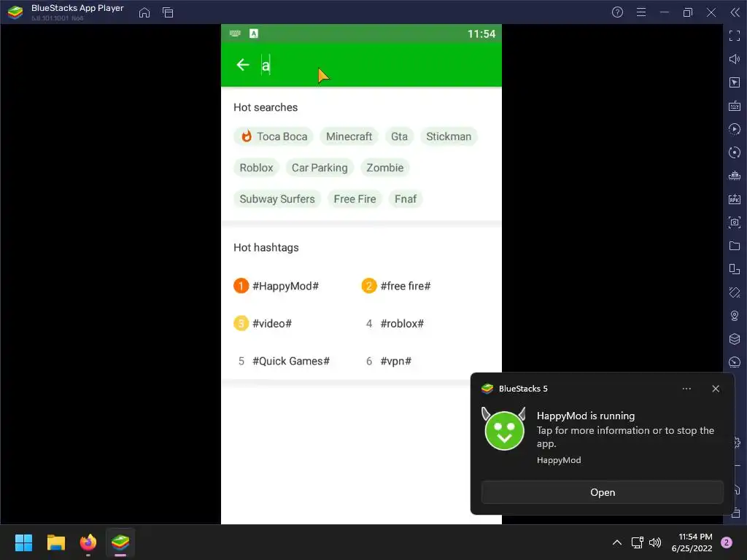Select the Toca Boca hot search chip
This screenshot has width=747, height=560.
click(274, 136)
